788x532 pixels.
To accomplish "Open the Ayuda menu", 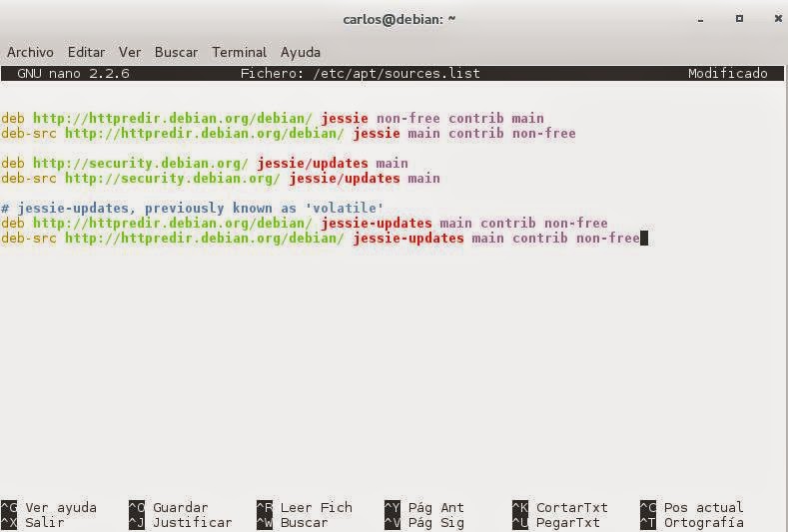I will [301, 52].
